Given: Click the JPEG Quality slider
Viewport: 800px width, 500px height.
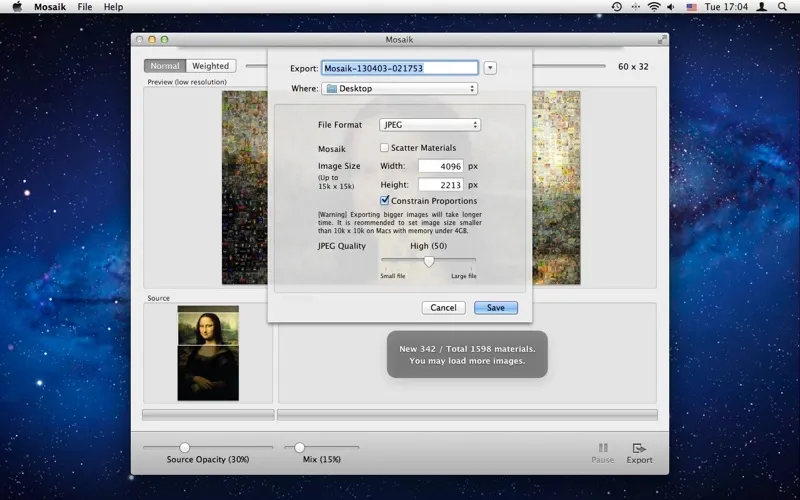Looking at the screenshot, I should tap(429, 261).
